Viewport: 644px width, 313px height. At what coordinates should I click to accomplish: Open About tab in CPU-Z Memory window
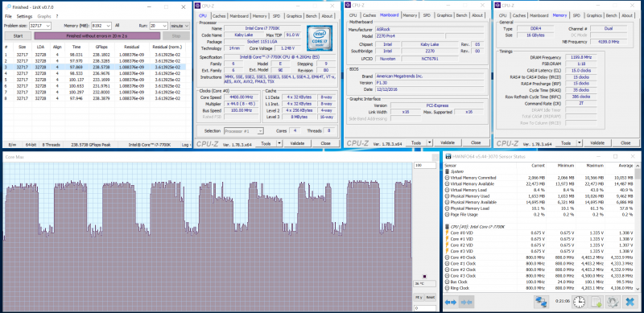tap(627, 15)
